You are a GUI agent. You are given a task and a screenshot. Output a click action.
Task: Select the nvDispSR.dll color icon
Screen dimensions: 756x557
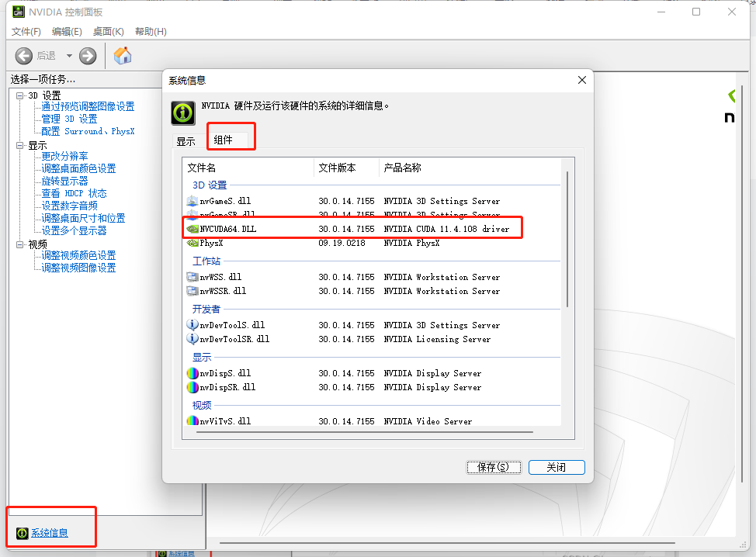192,387
